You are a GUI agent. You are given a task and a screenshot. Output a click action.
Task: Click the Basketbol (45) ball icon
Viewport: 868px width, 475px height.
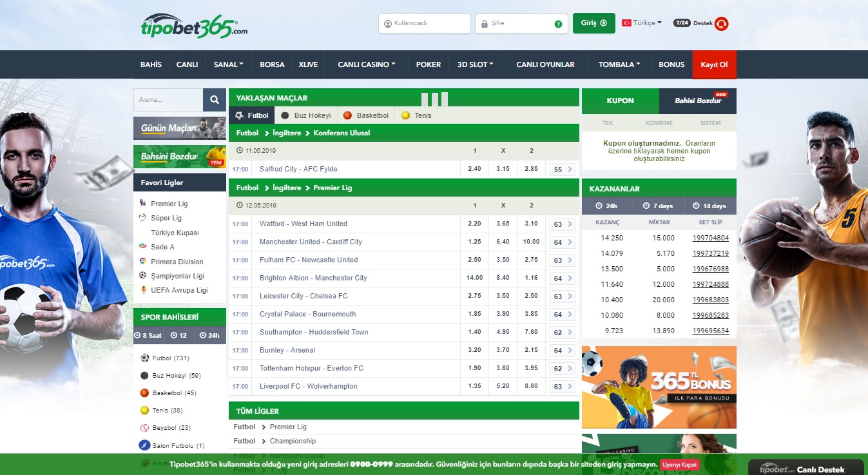point(144,393)
